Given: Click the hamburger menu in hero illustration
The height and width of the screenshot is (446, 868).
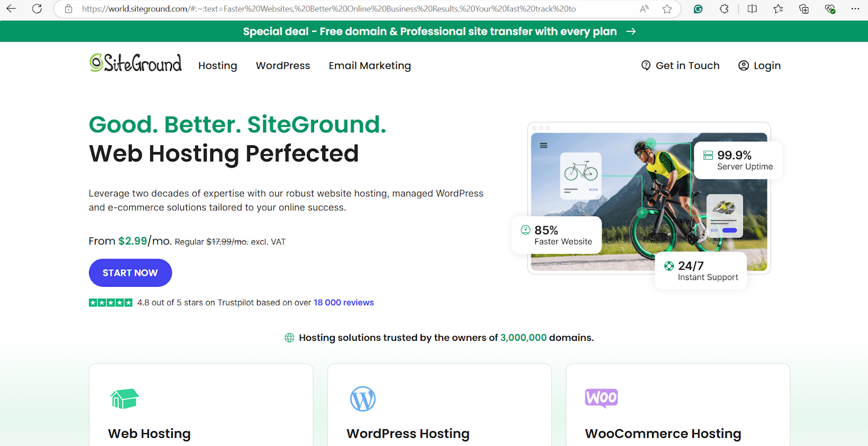Looking at the screenshot, I should click(544, 145).
